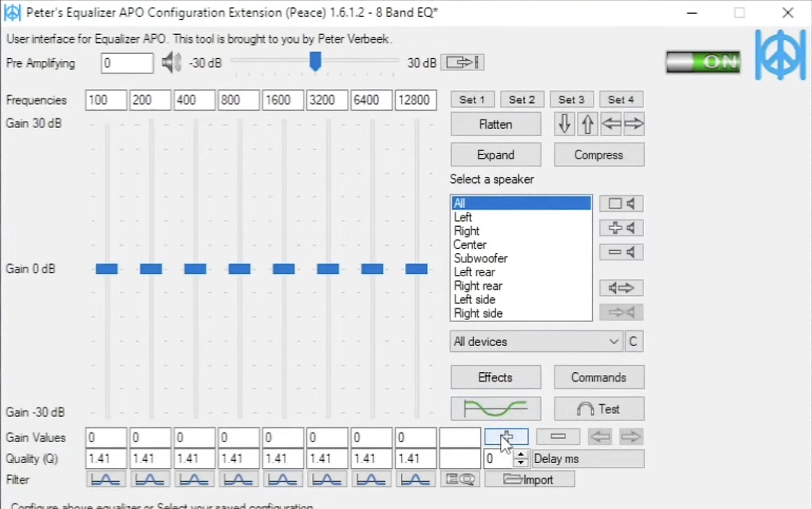Click the headphone Test button
Image resolution: width=812 pixels, height=509 pixels.
(x=599, y=409)
